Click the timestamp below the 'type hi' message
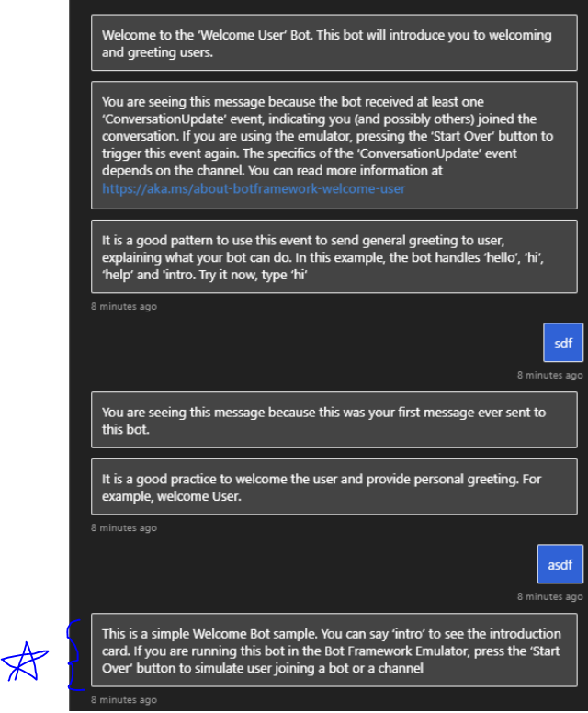The width and height of the screenshot is (588, 713). tap(124, 307)
